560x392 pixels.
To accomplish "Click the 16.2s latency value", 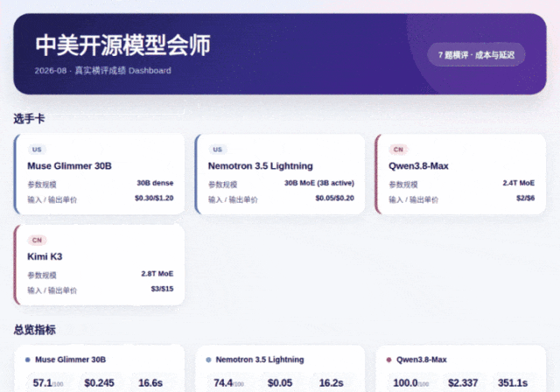I will 331,383.
